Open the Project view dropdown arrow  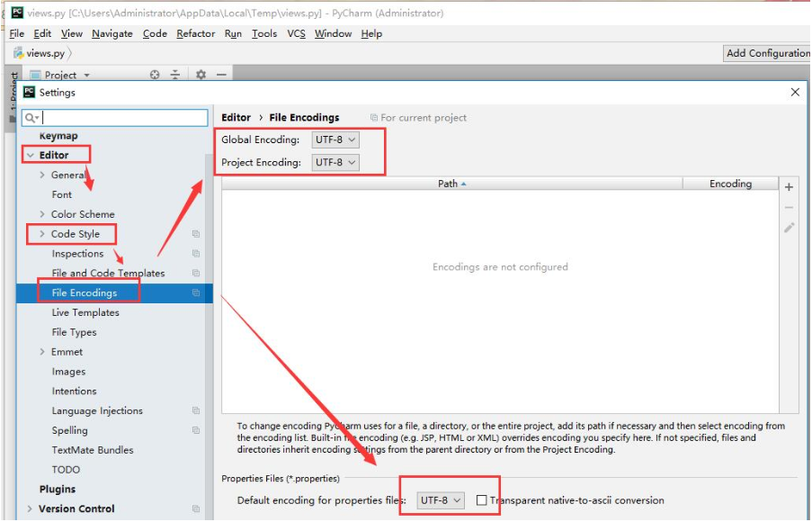[86, 76]
